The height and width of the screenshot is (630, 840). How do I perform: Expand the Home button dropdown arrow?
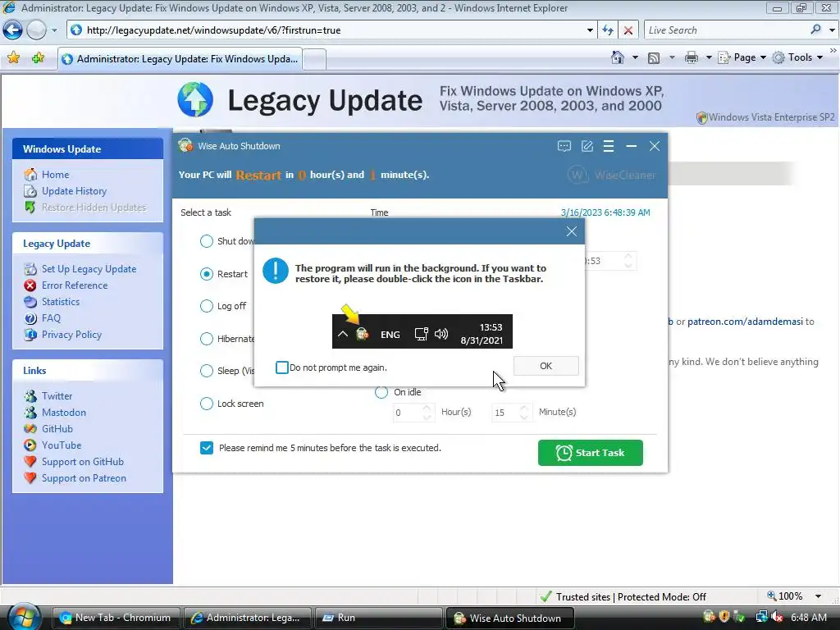635,57
